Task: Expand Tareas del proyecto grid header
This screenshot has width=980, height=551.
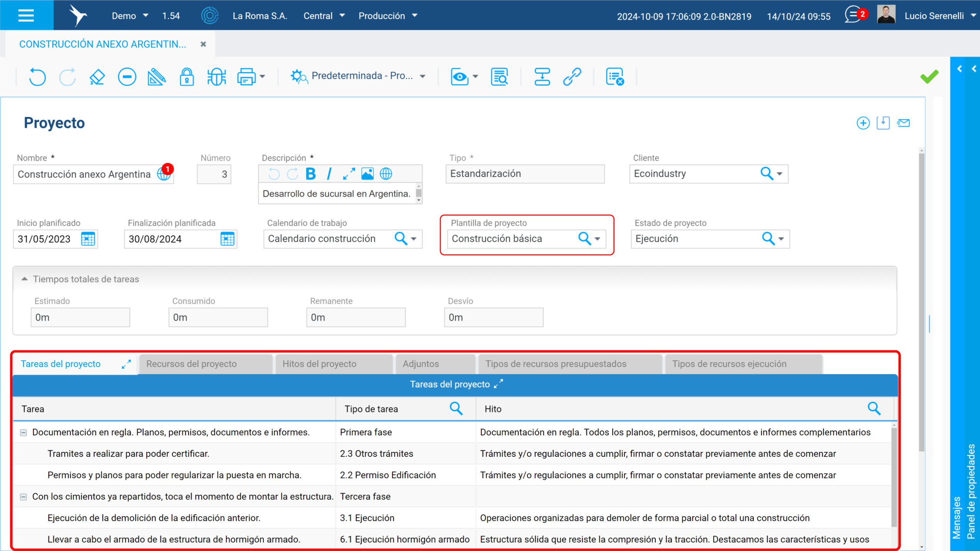Action: click(498, 384)
